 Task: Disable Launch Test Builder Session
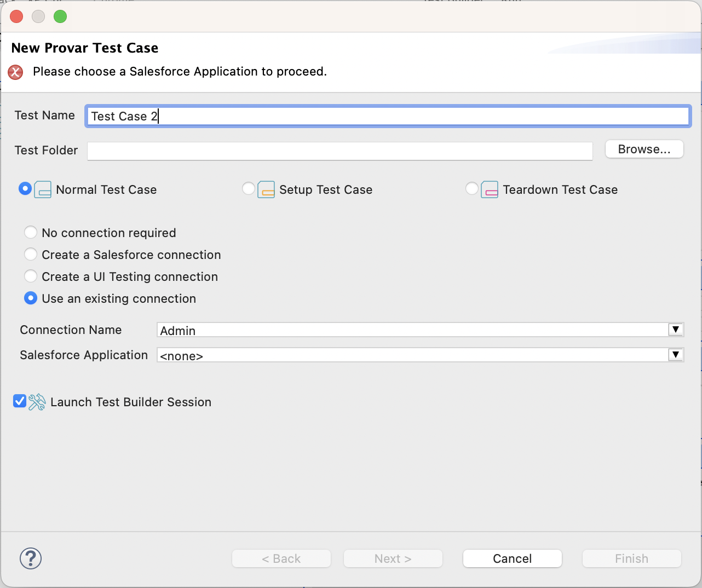tap(19, 401)
